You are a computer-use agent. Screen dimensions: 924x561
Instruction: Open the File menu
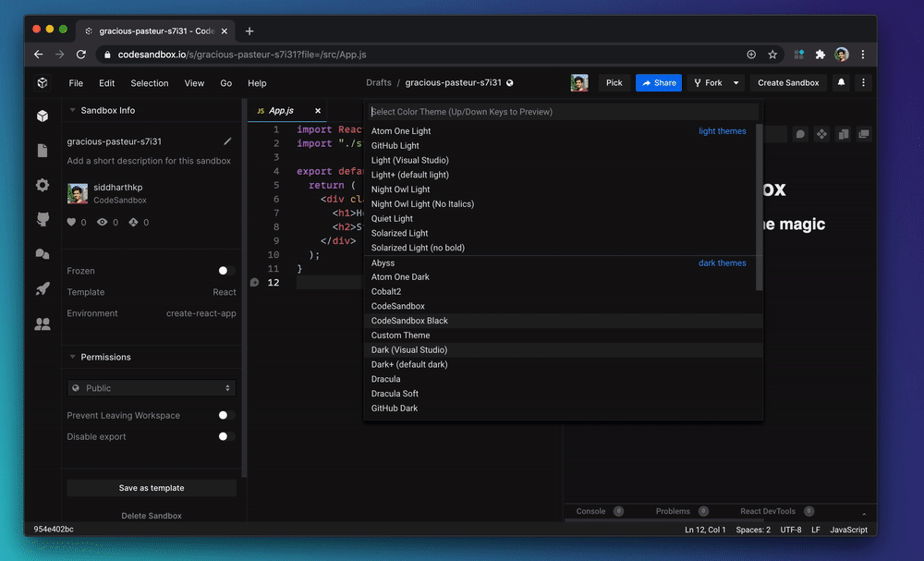coord(76,83)
